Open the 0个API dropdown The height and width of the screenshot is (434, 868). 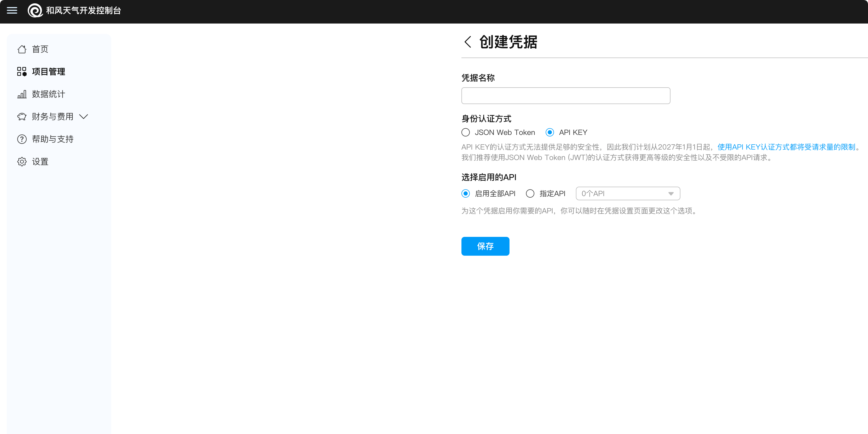pos(627,193)
